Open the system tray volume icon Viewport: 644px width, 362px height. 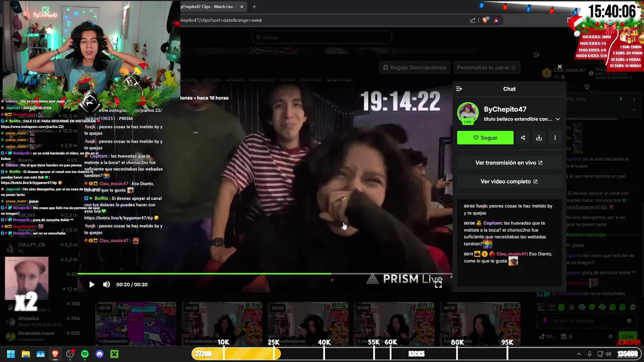609,354
